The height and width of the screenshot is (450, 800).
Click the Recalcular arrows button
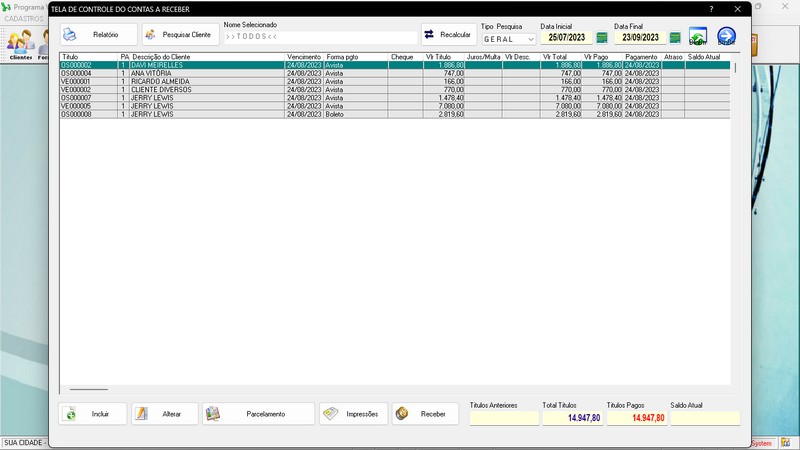(449, 35)
